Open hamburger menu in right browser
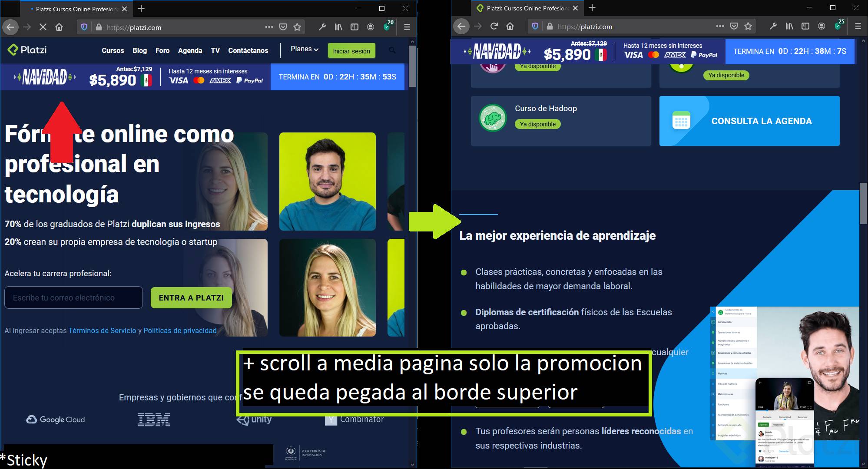 858,26
